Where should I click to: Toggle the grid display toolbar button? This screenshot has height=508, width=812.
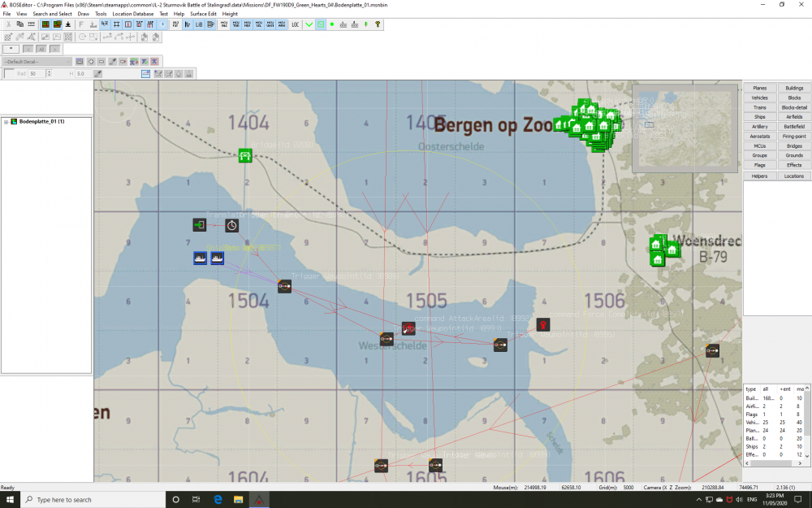click(x=116, y=24)
